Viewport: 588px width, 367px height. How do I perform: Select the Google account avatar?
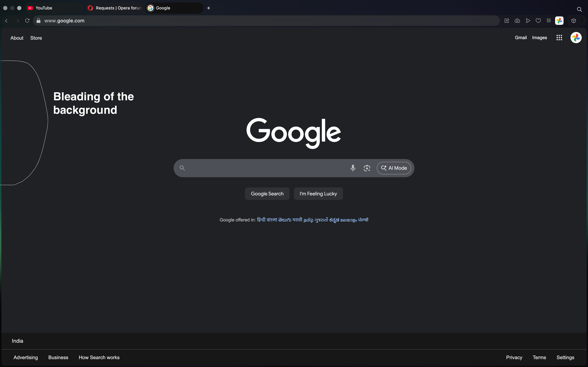[576, 38]
